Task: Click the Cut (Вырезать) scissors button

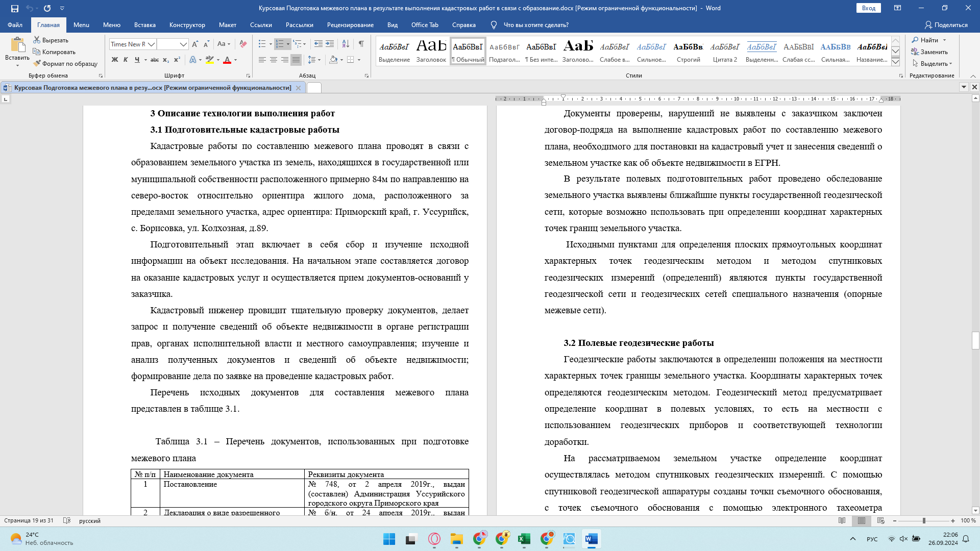Action: click(x=51, y=40)
